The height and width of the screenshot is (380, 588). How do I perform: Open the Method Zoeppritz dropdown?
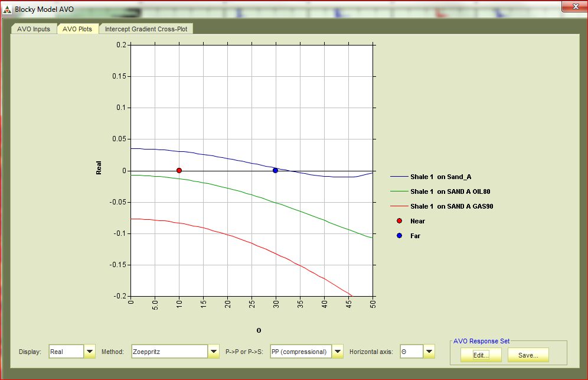coord(214,352)
